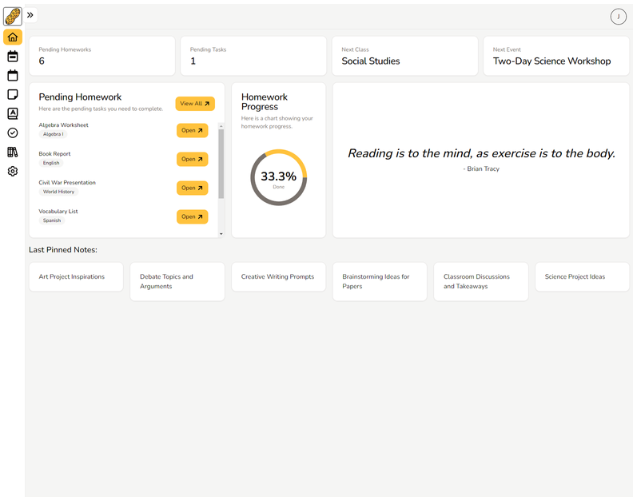633x501 pixels.
Task: Open the sticky notes icon
Action: [13, 94]
